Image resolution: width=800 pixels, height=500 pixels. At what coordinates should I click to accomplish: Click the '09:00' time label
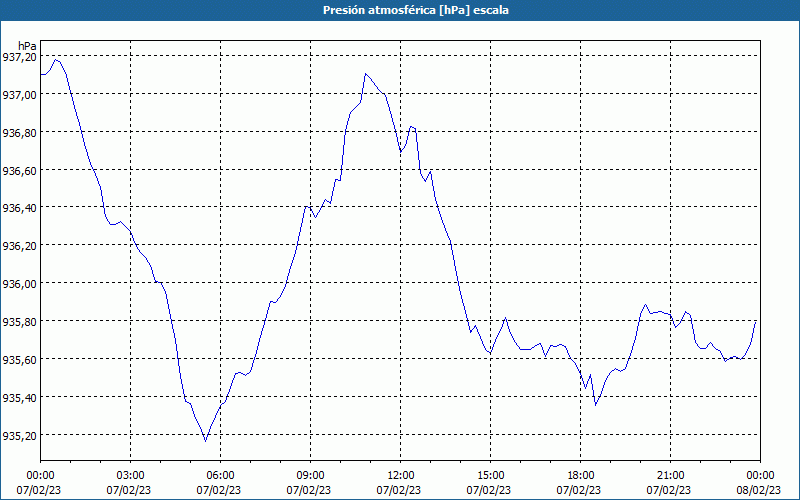point(310,476)
